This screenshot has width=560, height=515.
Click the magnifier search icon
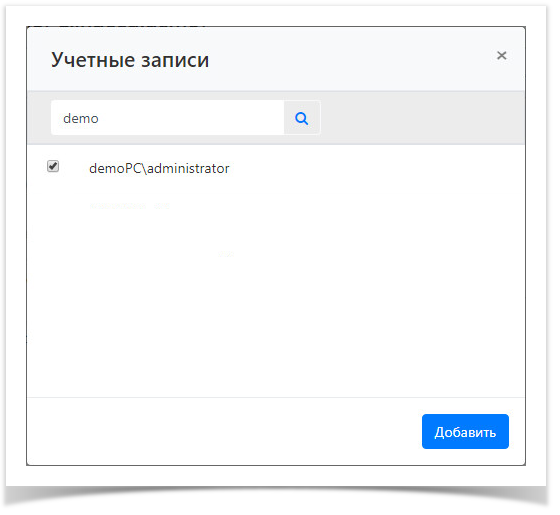[302, 118]
